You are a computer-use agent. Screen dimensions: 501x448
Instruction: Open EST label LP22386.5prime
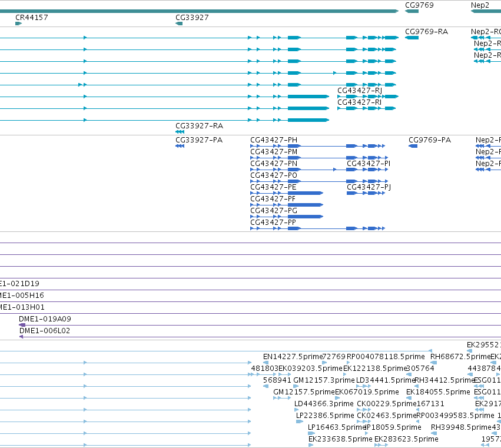pyautogui.click(x=325, y=416)
